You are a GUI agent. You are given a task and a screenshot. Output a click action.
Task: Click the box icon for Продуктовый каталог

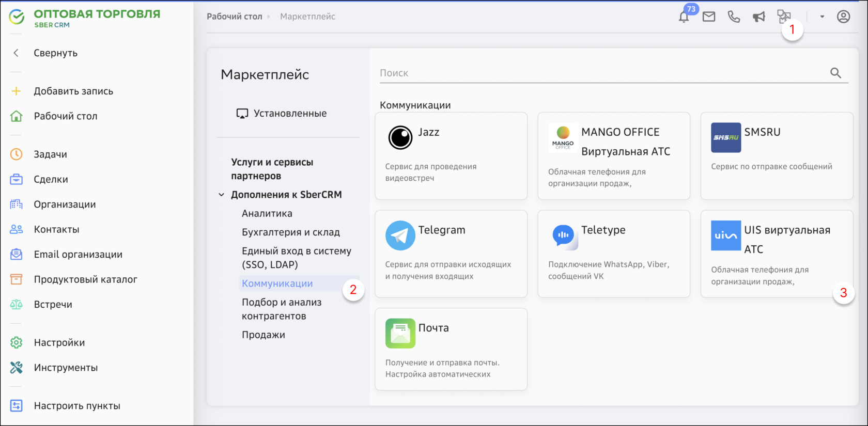pos(16,279)
